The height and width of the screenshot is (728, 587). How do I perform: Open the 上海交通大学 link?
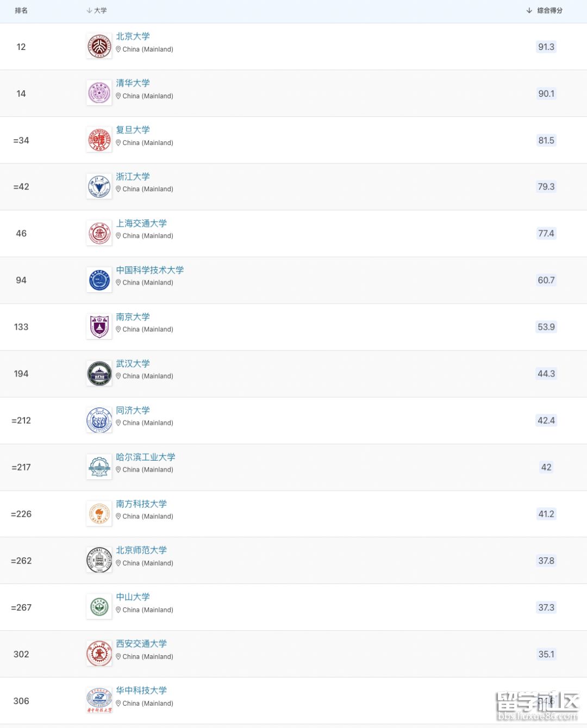pyautogui.click(x=141, y=223)
